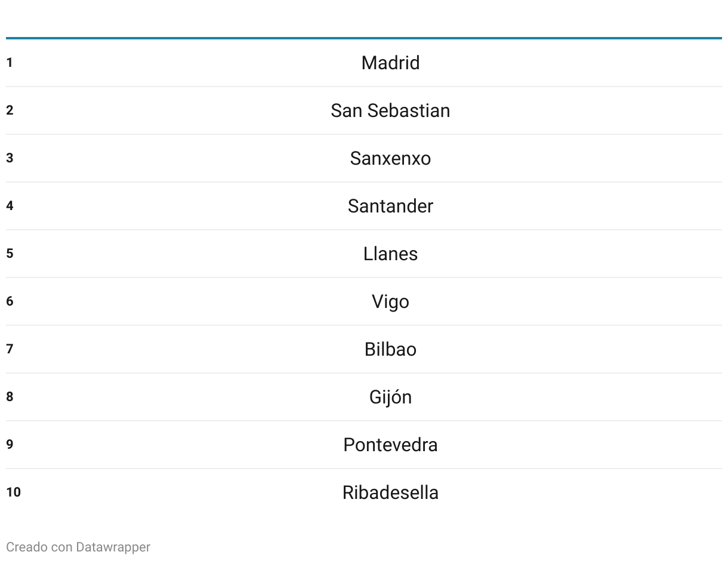Click rank number 1 beside Madrid

pyautogui.click(x=10, y=63)
